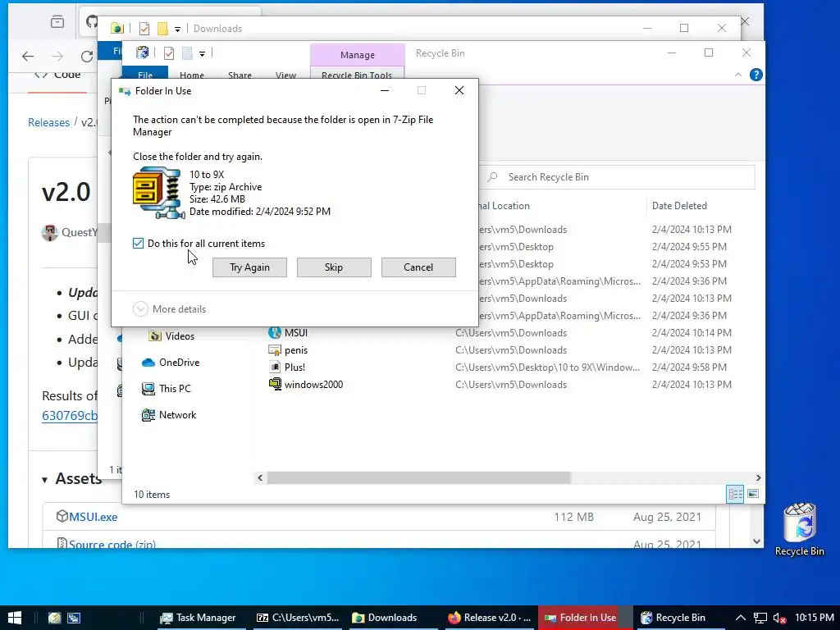Uncheck Do this for all current items
This screenshot has width=840, height=630.
coord(138,243)
